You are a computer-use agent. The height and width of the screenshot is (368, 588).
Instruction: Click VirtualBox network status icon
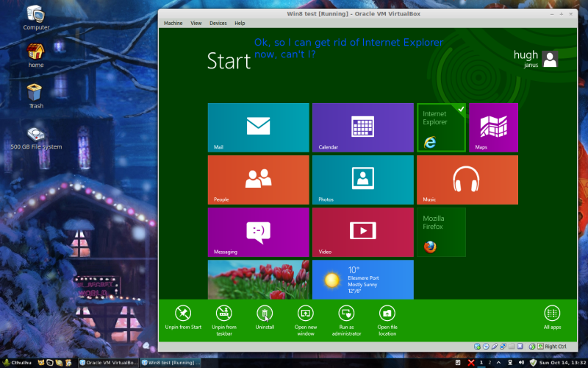click(x=503, y=346)
